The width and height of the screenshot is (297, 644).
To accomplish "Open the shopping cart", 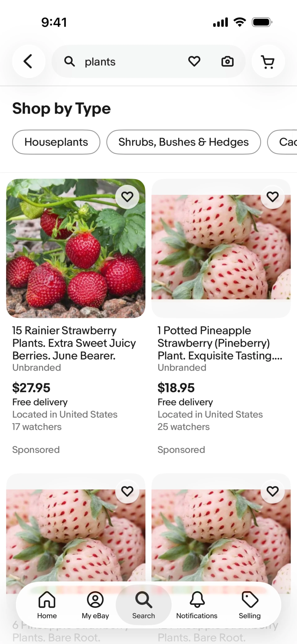I will pos(268,61).
